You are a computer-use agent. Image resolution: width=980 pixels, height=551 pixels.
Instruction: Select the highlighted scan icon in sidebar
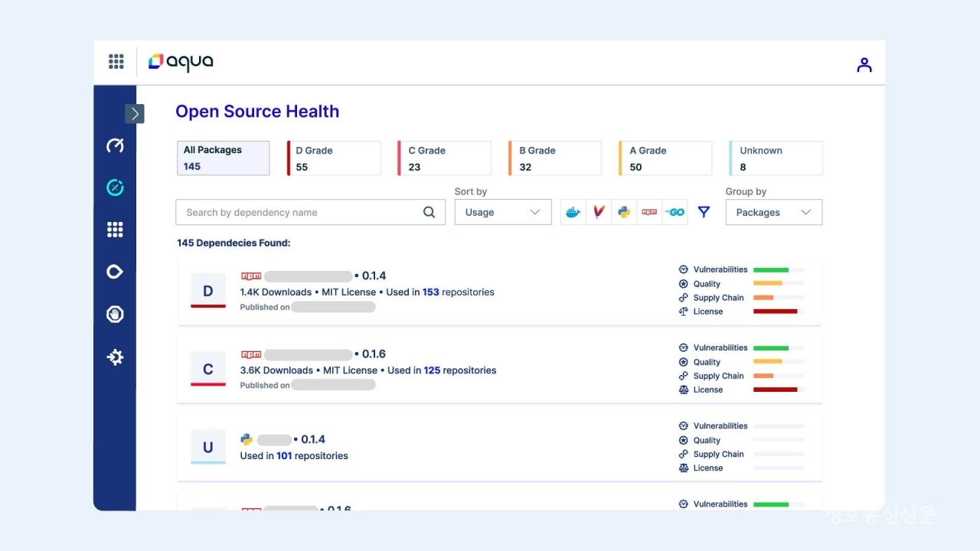[x=115, y=187]
